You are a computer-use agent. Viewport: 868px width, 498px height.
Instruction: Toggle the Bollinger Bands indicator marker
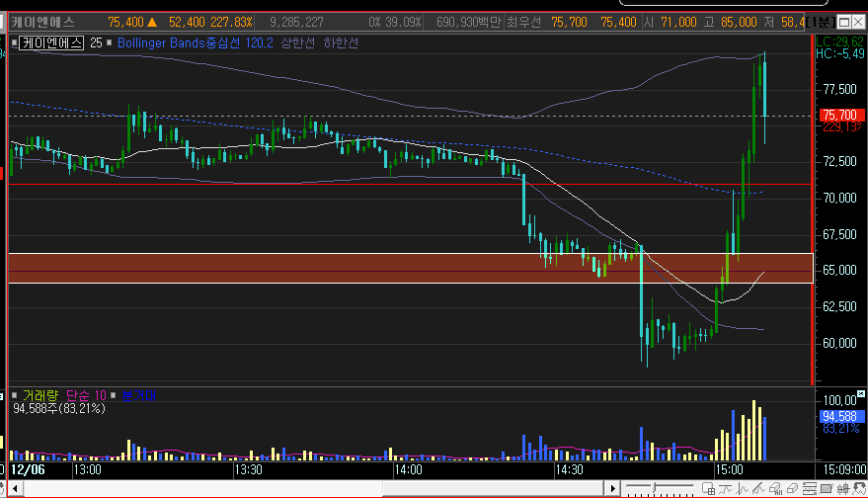(x=109, y=42)
